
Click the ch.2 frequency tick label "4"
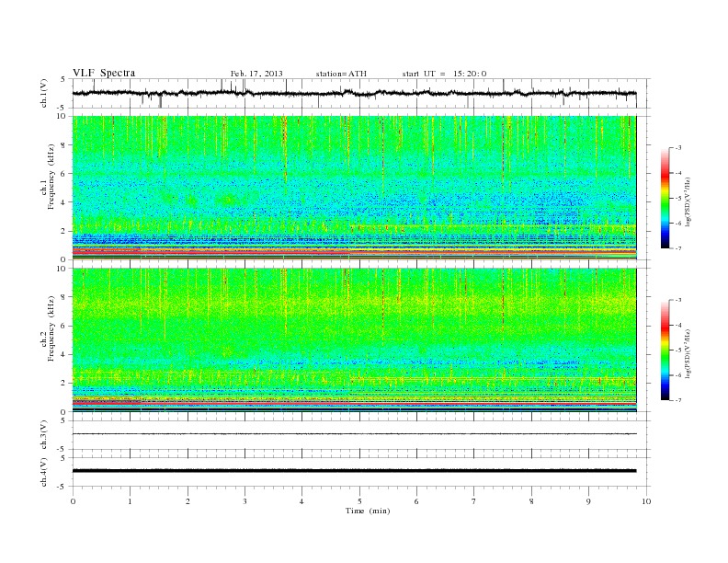64,354
